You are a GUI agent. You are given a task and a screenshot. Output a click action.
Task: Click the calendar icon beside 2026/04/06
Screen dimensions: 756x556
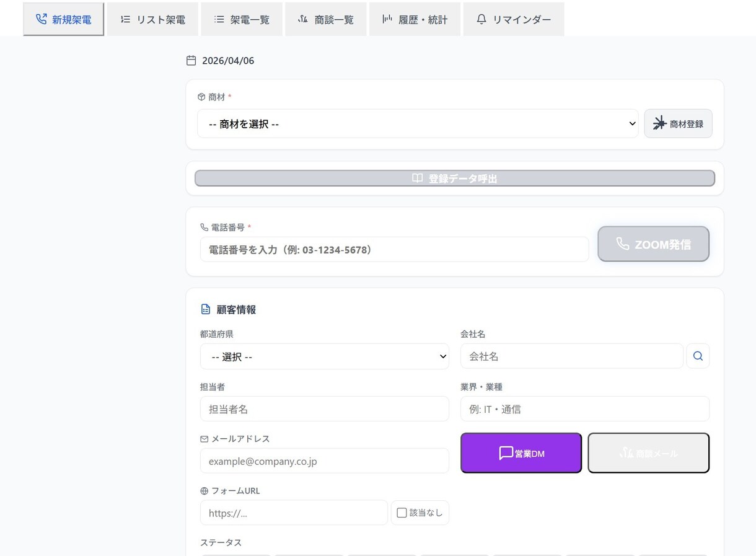point(191,61)
